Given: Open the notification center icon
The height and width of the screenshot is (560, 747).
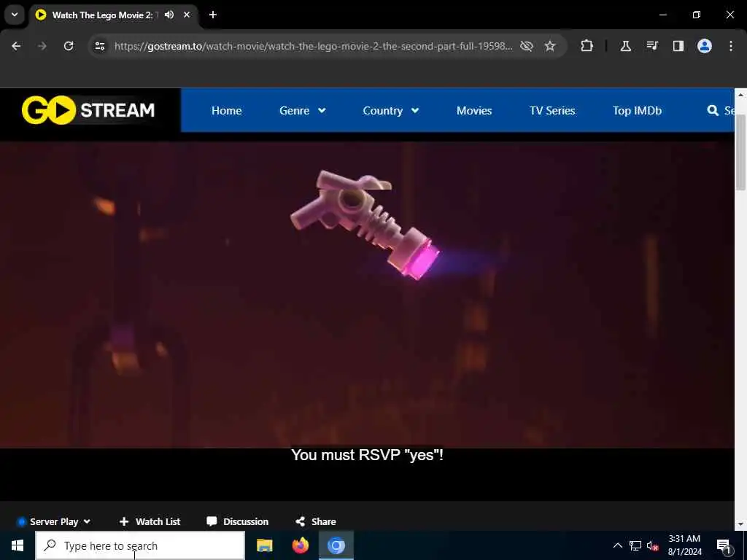Looking at the screenshot, I should [x=724, y=545].
